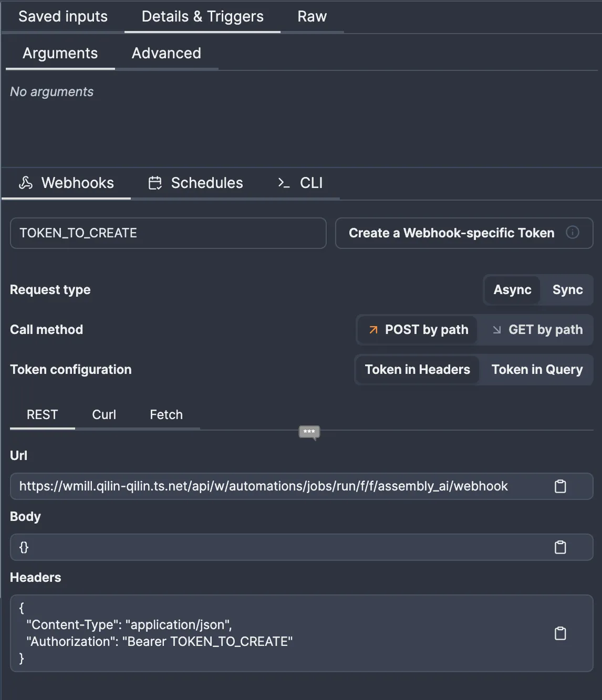Copy the webhook Url to clipboard
The height and width of the screenshot is (700, 602).
click(560, 486)
